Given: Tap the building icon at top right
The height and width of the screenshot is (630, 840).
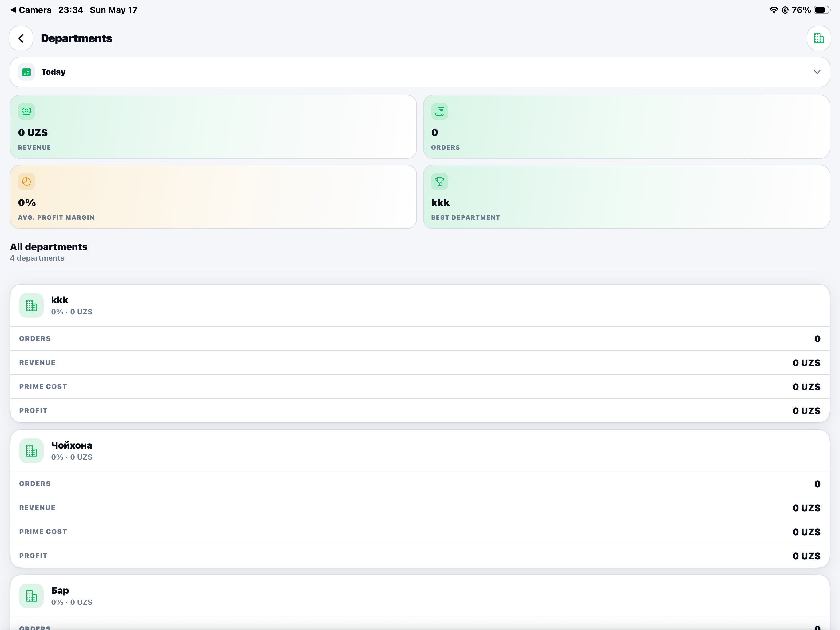Looking at the screenshot, I should (x=819, y=38).
